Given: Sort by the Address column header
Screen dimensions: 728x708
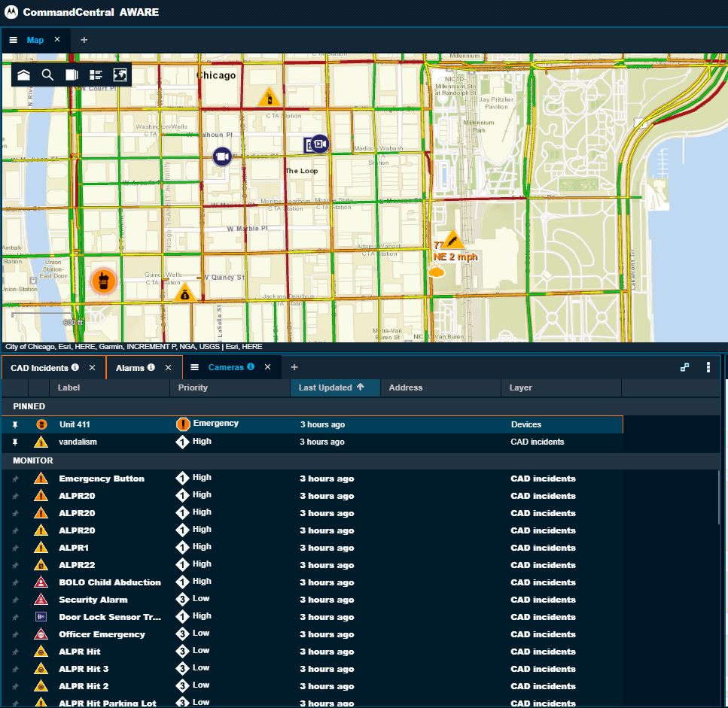Looking at the screenshot, I should pos(440,387).
